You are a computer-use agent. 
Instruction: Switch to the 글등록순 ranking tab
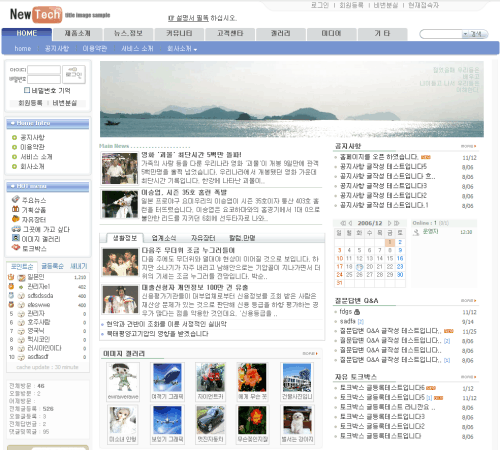[52, 266]
